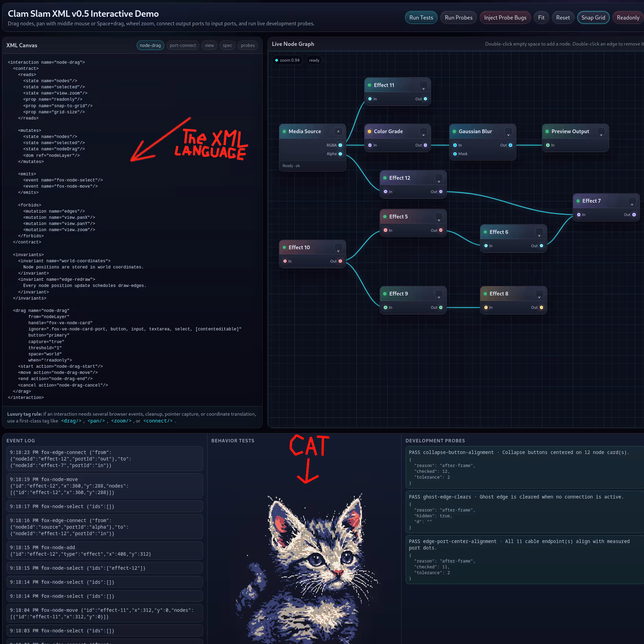Switch to node-drag tab
This screenshot has height=644, width=644.
pyautogui.click(x=150, y=45)
